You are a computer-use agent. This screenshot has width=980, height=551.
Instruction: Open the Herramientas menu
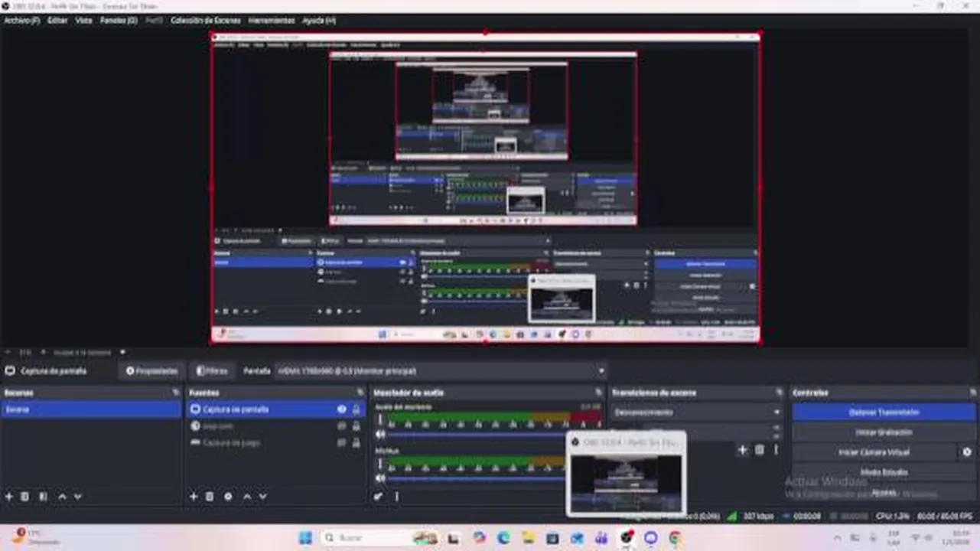pyautogui.click(x=271, y=21)
